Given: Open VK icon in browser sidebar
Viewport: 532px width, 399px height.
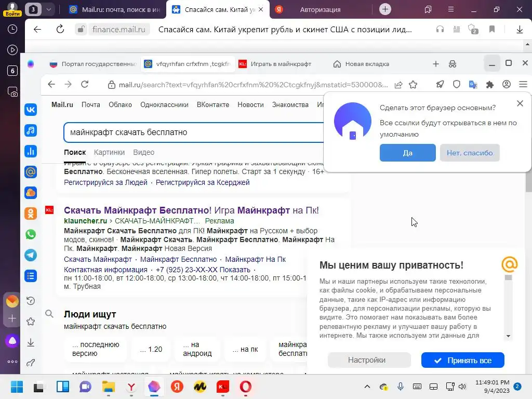Looking at the screenshot, I should tap(31, 110).
